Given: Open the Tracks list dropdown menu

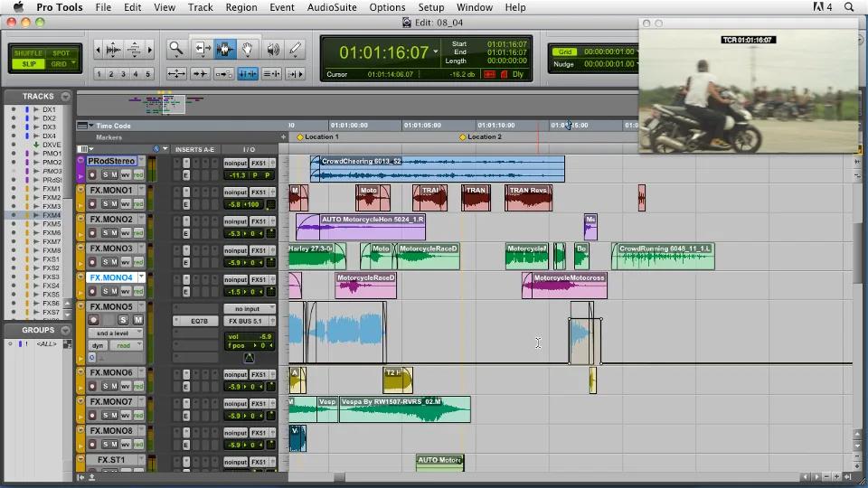Looking at the screenshot, I should (65, 97).
